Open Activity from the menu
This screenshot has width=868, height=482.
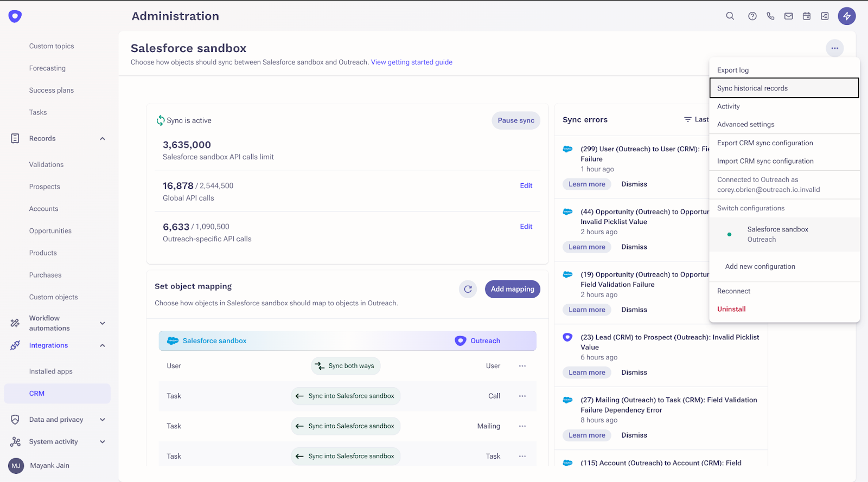[x=784, y=106]
